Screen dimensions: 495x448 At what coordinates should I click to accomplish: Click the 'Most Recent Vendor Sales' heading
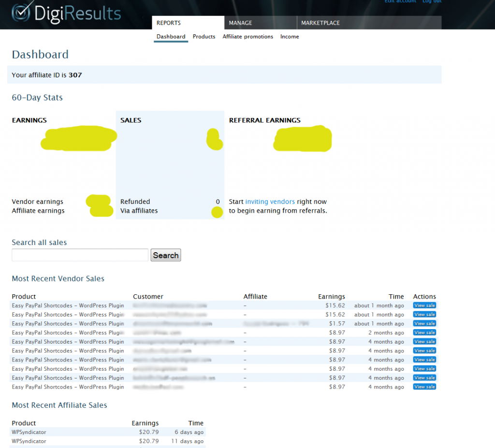[x=58, y=278]
